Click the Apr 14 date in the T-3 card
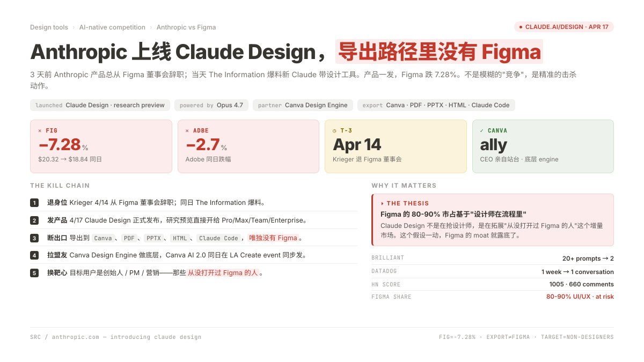The height and width of the screenshot is (362, 644). [357, 145]
